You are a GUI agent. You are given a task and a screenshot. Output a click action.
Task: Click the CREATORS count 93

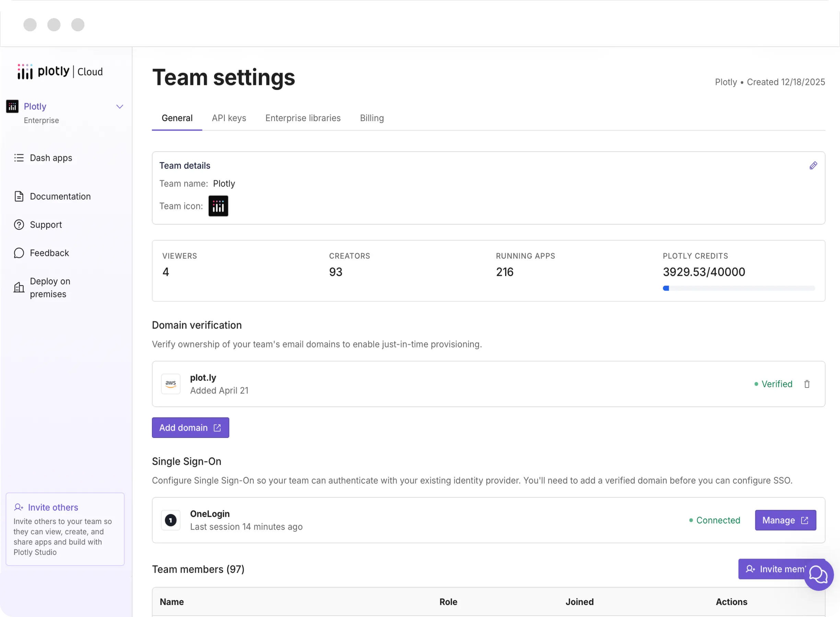point(336,272)
